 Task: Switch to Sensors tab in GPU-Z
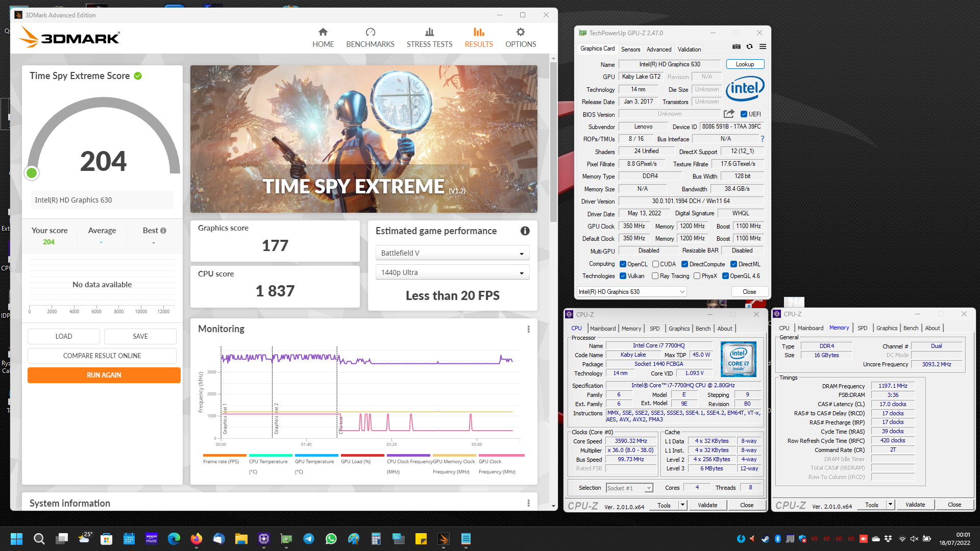point(630,49)
